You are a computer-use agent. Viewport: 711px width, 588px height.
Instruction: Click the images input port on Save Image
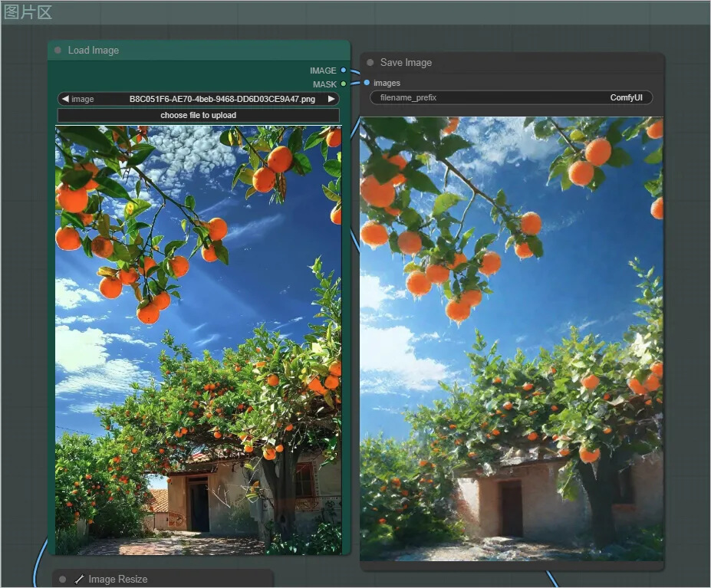click(367, 83)
